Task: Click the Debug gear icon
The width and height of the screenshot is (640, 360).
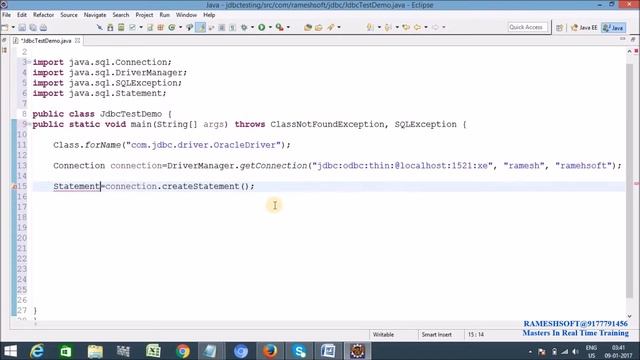Action: pyautogui.click(x=244, y=27)
